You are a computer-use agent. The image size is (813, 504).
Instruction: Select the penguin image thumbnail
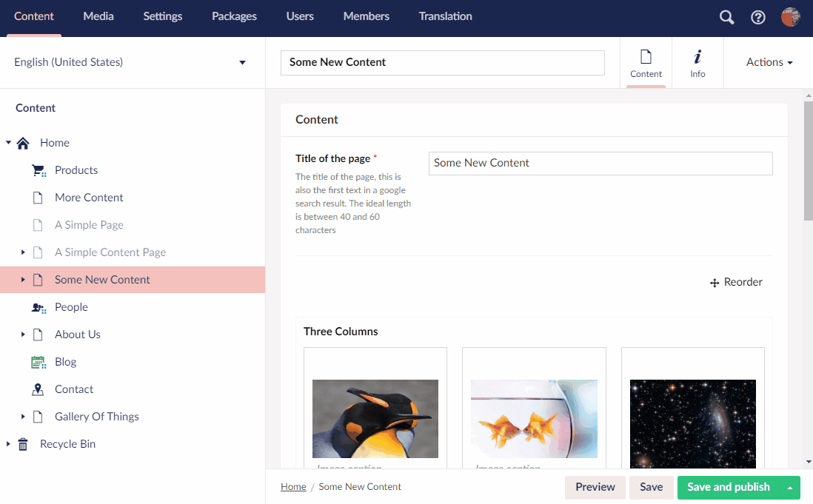(375, 419)
